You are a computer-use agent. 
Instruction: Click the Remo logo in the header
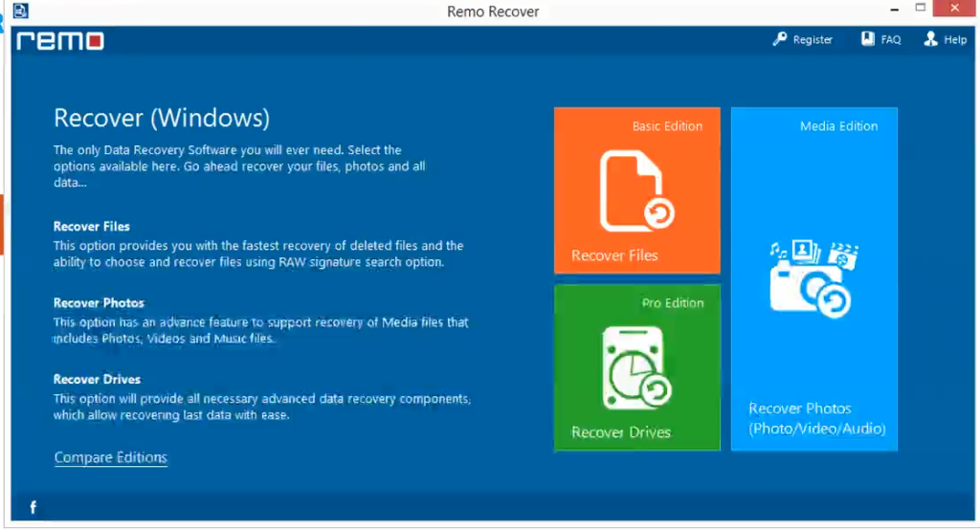(59, 41)
